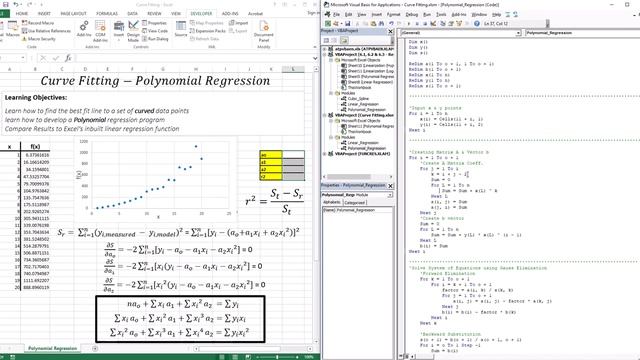Open the Insert menu in VBA editor
The width and height of the screenshot is (640, 360).
376,14
